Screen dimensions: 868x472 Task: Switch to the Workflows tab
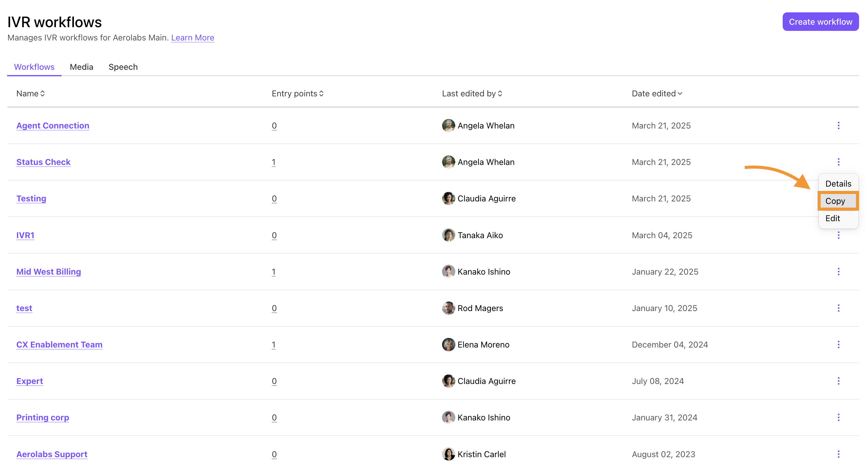34,67
